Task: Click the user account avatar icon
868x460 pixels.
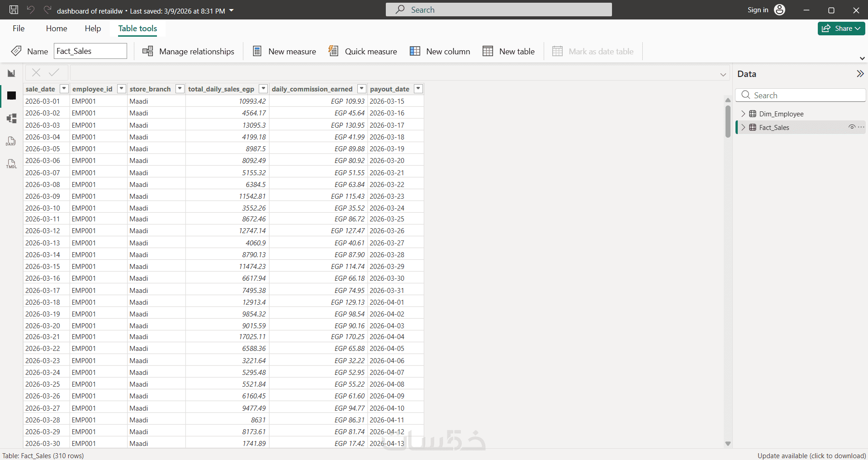Action: pos(779,10)
